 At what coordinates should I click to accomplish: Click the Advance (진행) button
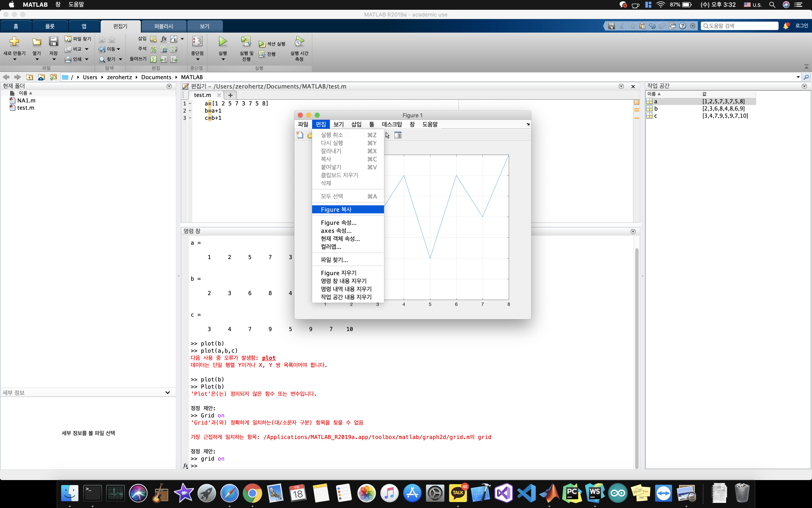267,54
